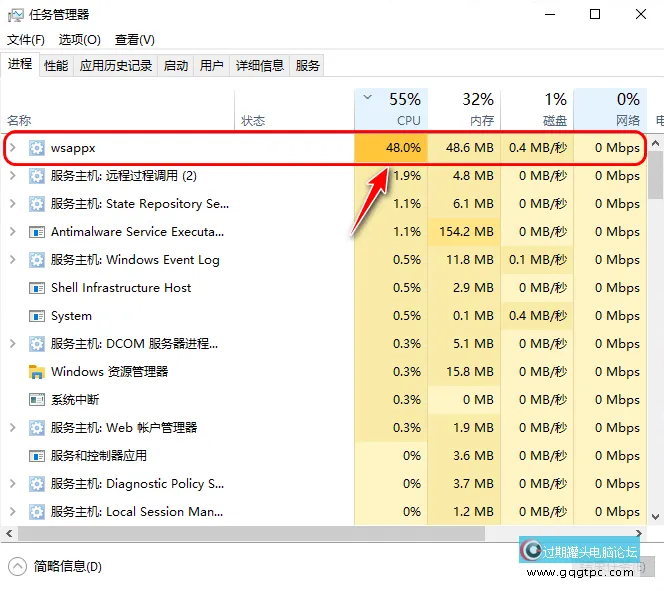Switch to the 应用历史记录 tab

point(116,66)
